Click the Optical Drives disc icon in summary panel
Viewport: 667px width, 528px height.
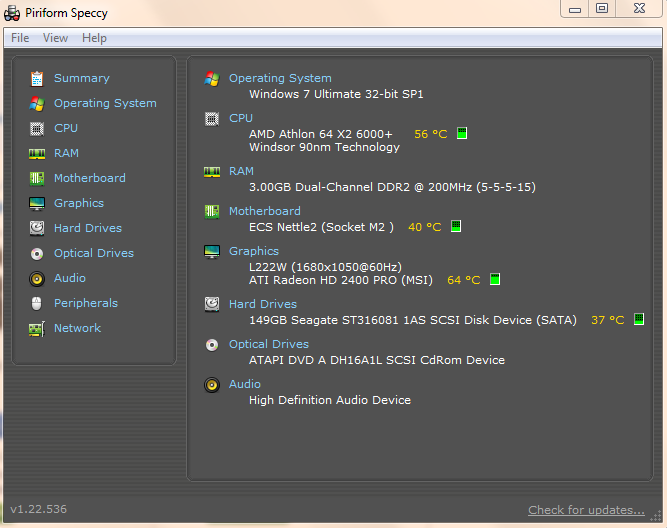tap(212, 345)
